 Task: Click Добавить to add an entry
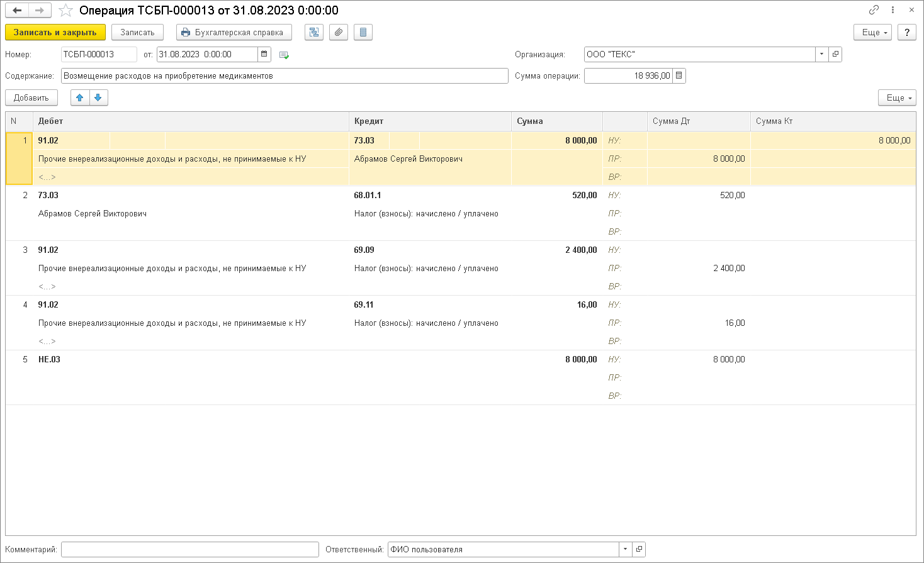(x=31, y=98)
